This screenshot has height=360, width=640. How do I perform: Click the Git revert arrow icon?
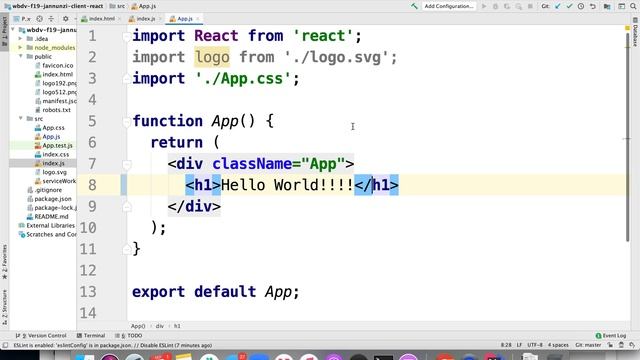click(x=593, y=6)
